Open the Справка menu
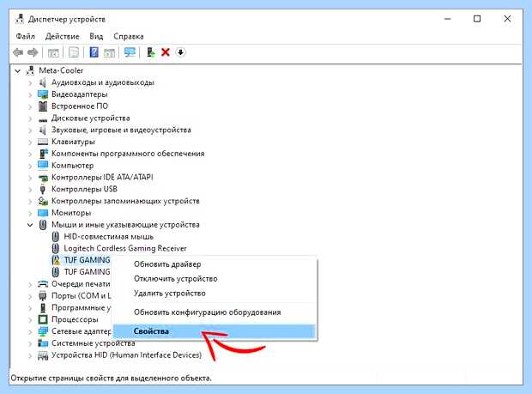The width and height of the screenshot is (532, 394). 129,36
